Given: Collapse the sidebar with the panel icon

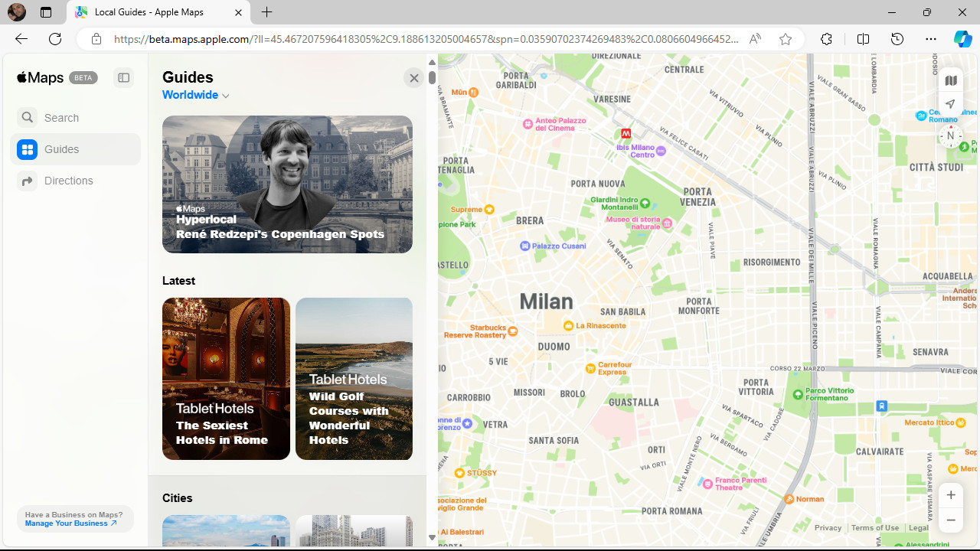Looking at the screenshot, I should point(123,77).
